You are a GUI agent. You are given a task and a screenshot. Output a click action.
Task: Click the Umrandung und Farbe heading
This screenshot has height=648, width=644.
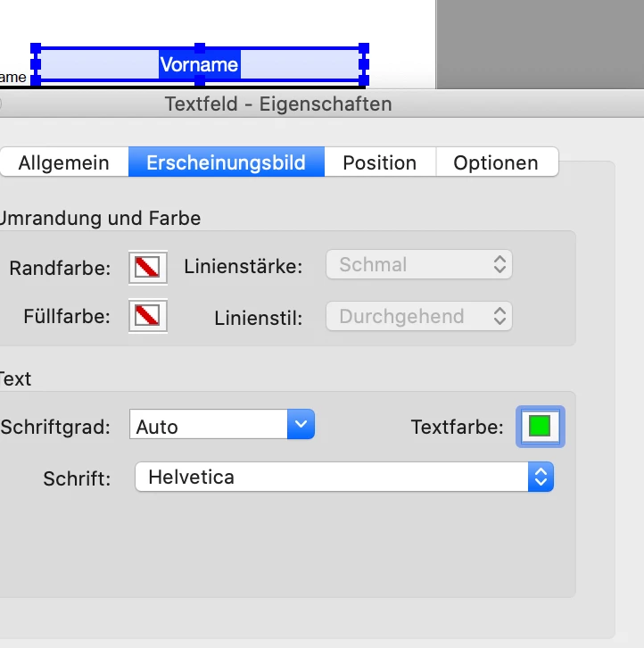101,218
